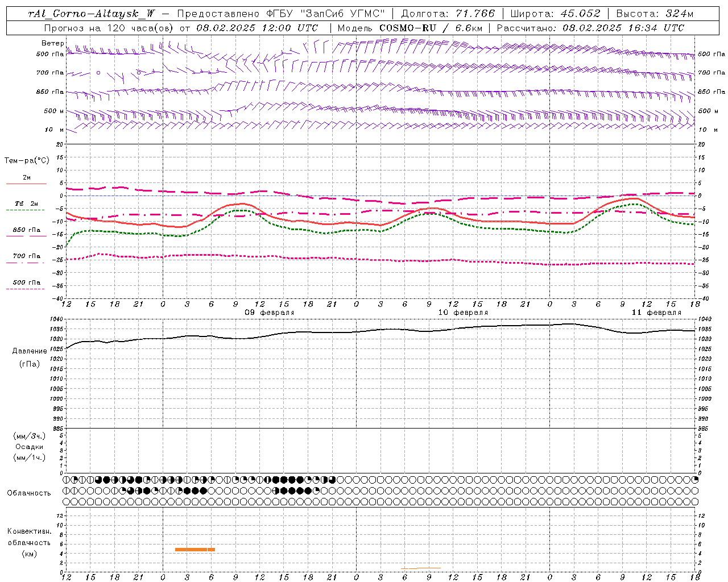The height and width of the screenshot is (582, 728).
Task: Click the '11 февраля' date label
Action: (656, 313)
